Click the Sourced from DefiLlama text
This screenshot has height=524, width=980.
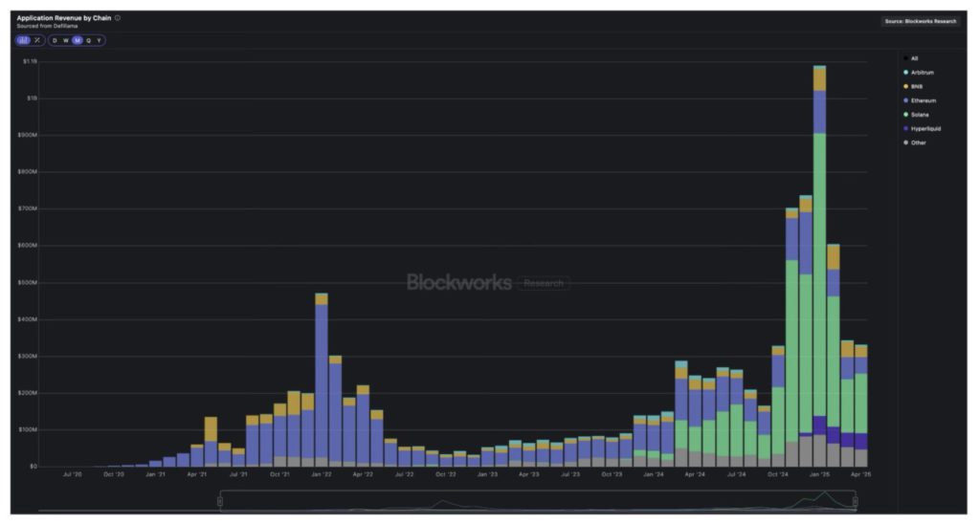coord(47,26)
